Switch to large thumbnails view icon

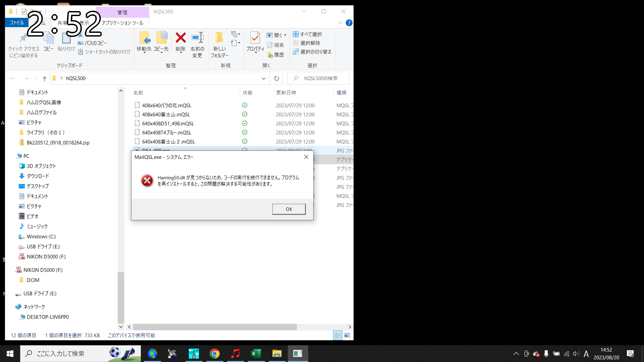coord(347,335)
